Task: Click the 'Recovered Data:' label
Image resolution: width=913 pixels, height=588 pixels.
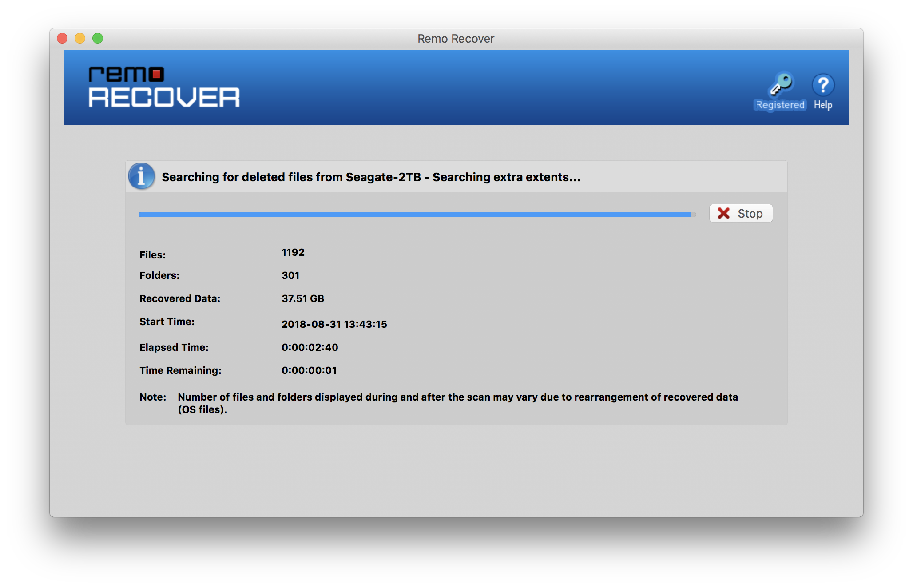Action: tap(180, 299)
